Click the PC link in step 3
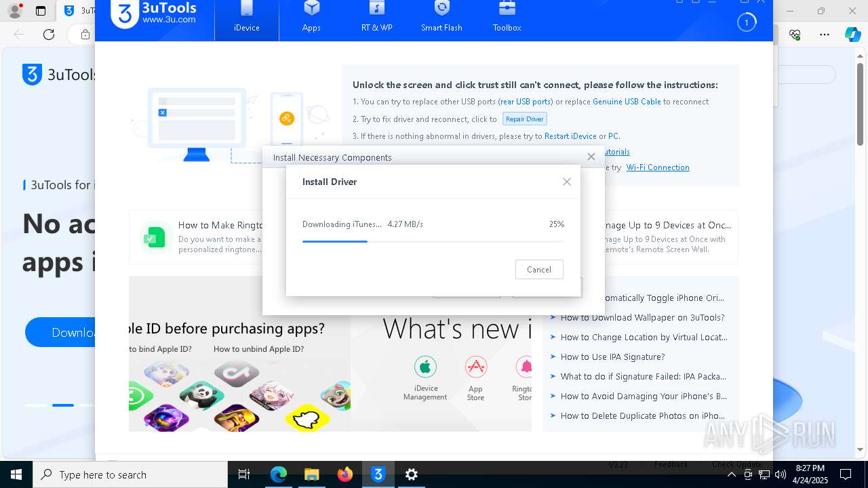 [613, 136]
